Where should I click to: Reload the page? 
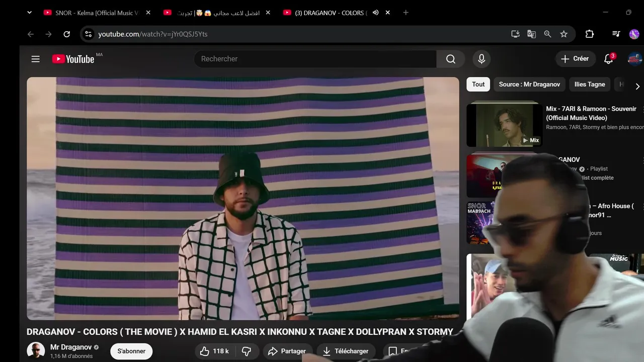(67, 34)
